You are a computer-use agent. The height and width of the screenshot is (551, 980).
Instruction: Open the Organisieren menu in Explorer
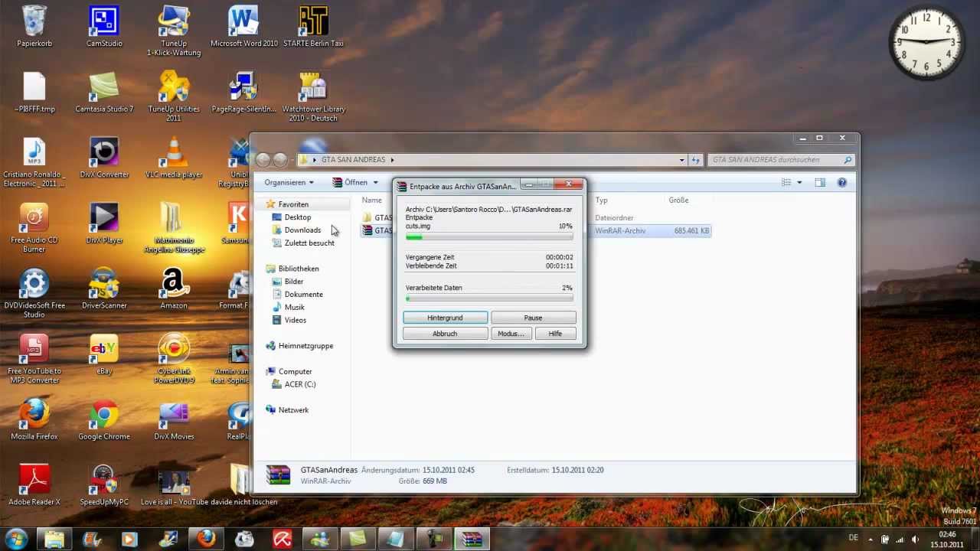pos(289,182)
